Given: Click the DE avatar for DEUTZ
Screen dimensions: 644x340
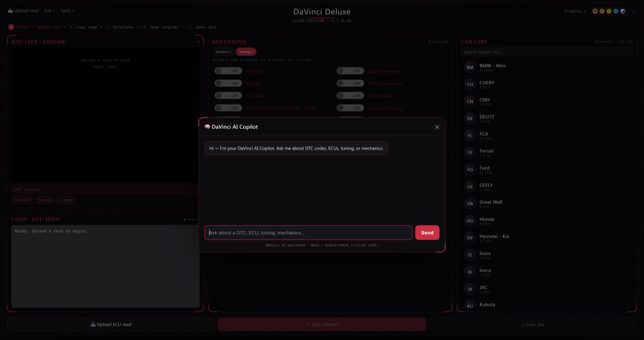Looking at the screenshot, I should [470, 118].
